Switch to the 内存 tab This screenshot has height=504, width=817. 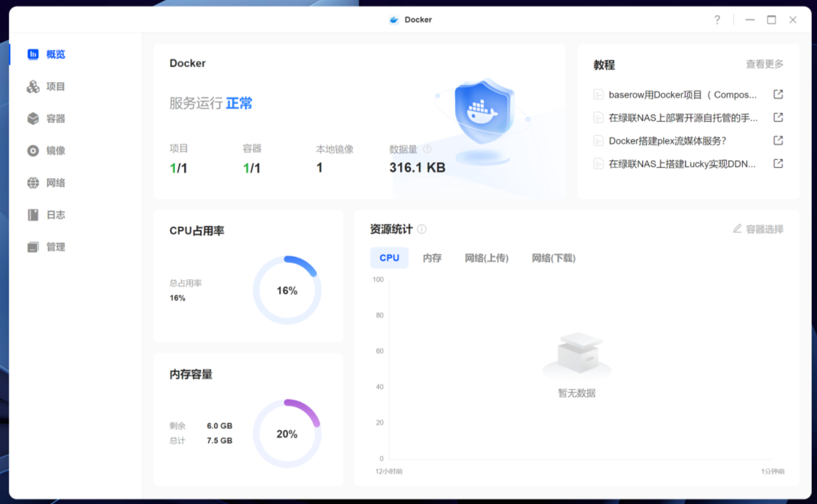(432, 258)
